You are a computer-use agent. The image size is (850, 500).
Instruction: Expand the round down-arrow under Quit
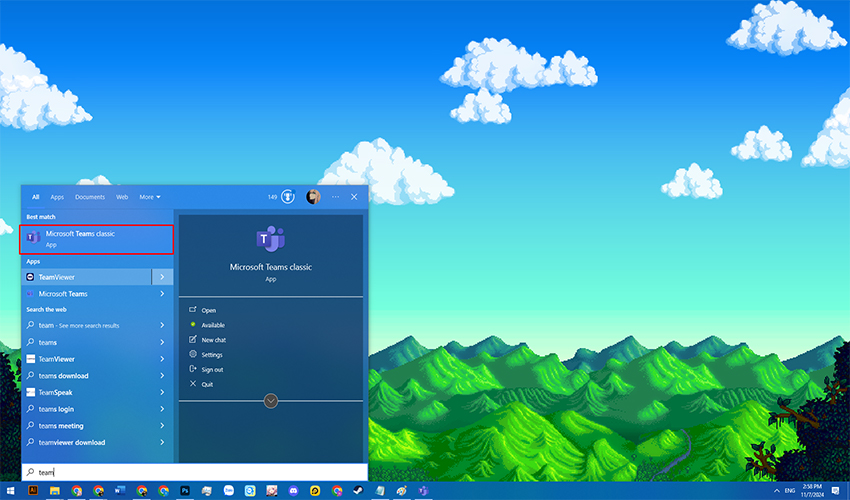(x=270, y=401)
